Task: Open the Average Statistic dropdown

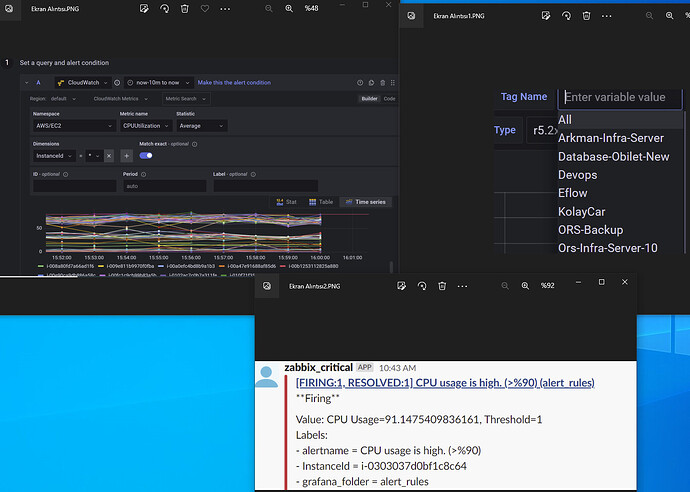Action: 202,126
